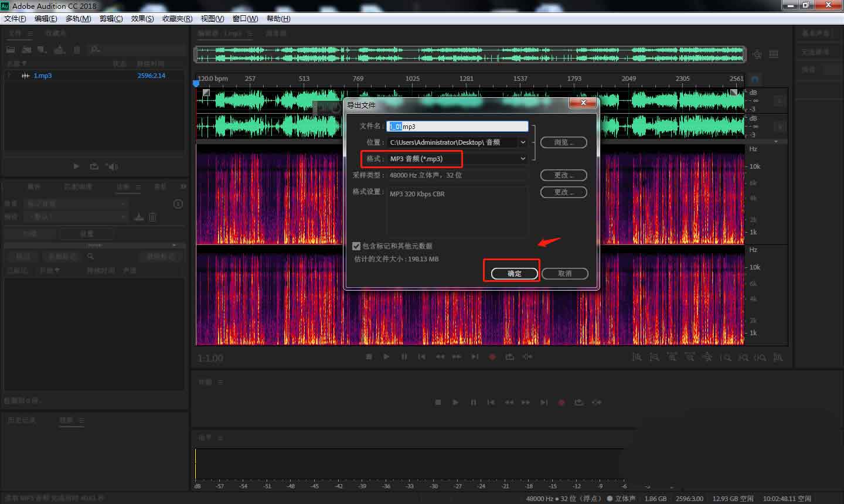Click the Stop button in editor transport
The height and width of the screenshot is (504, 844).
coord(369,357)
